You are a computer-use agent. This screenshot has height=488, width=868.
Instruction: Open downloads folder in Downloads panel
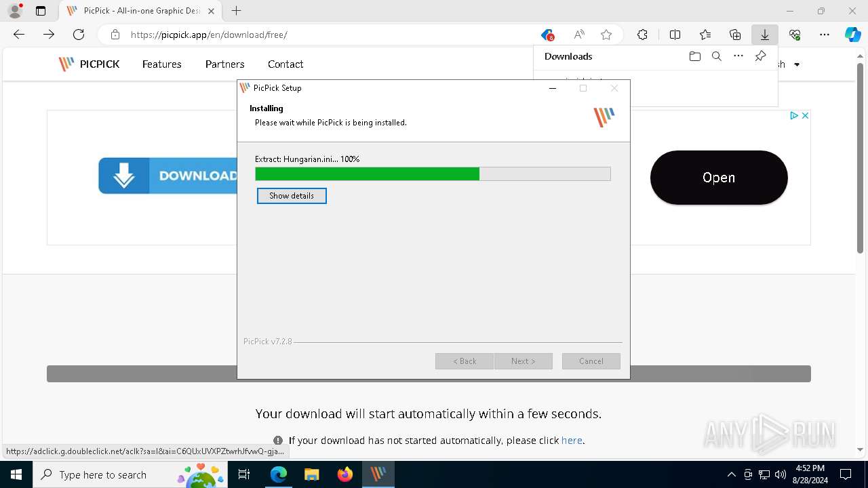point(694,56)
